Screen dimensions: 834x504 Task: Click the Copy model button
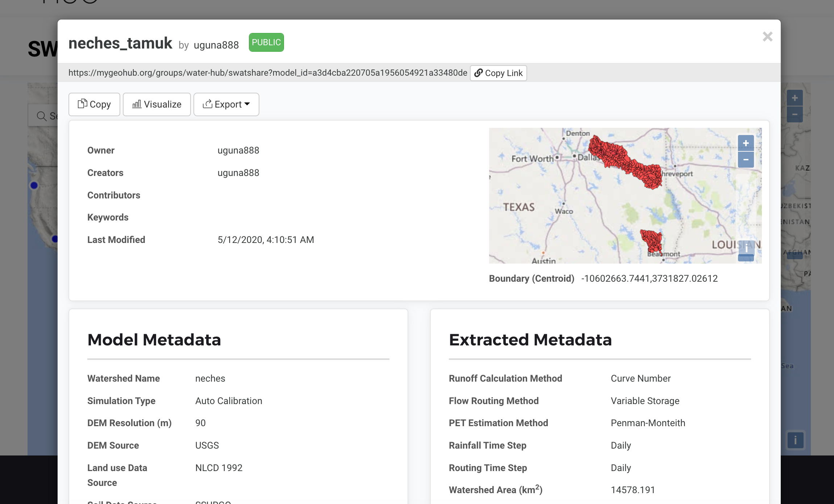[94, 104]
